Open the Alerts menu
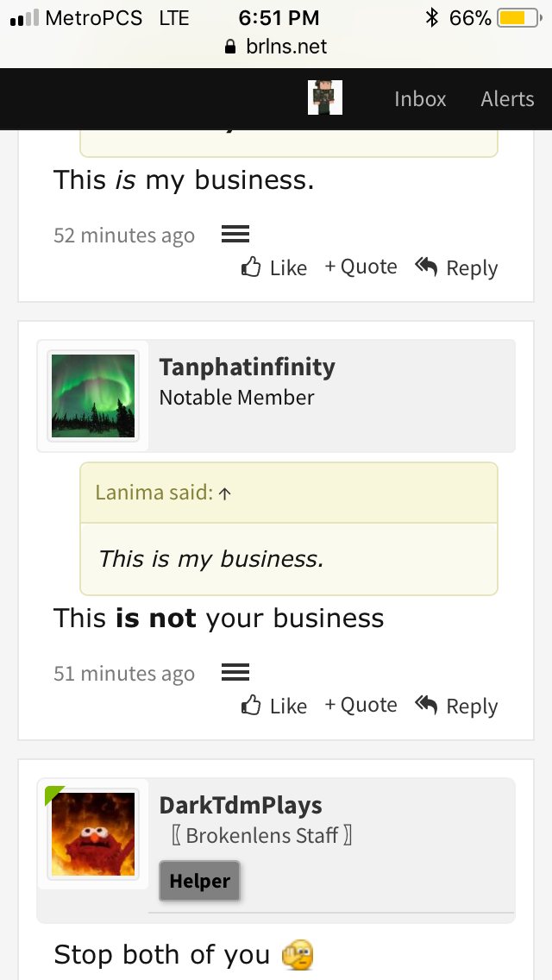 507,98
